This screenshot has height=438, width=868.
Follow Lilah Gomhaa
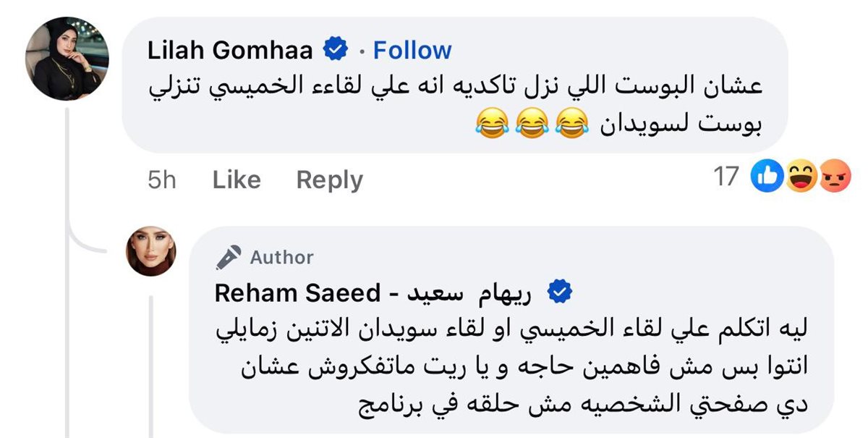tap(412, 50)
